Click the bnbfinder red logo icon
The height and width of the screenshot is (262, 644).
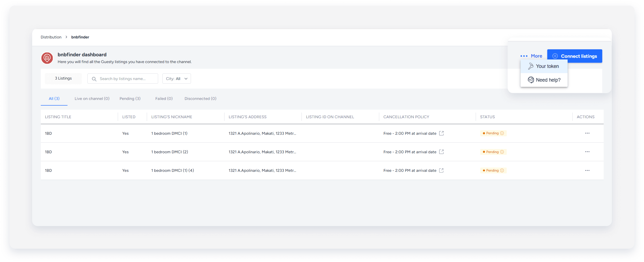pos(47,58)
